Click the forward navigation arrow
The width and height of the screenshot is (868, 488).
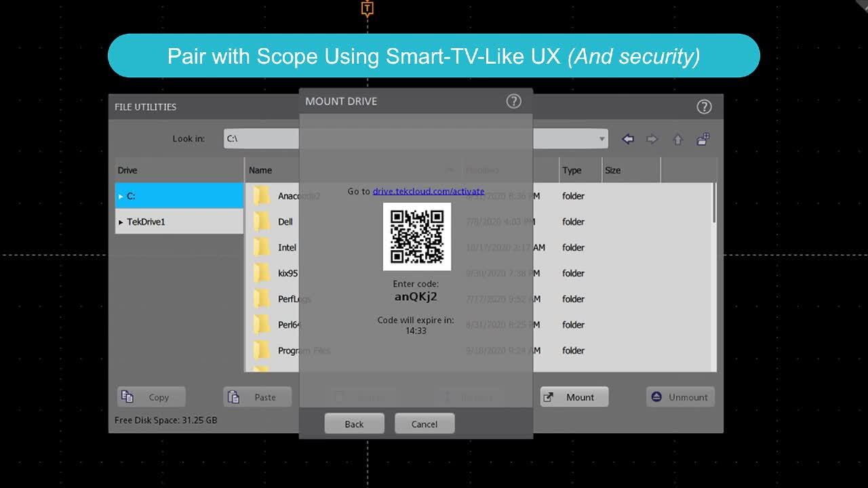[652, 138]
